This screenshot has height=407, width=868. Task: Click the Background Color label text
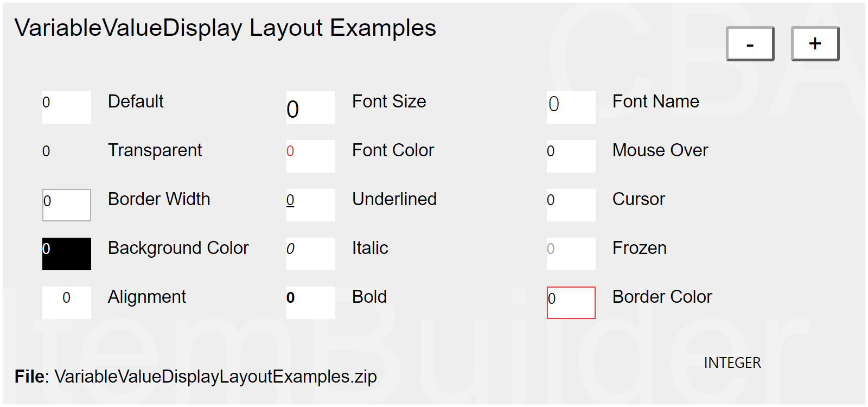[178, 248]
